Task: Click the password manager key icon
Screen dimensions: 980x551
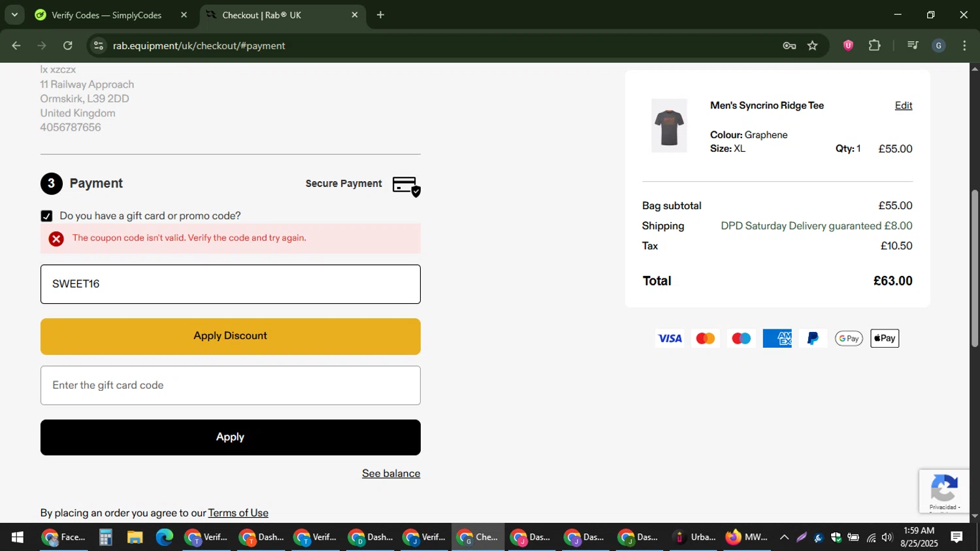Action: (x=789, y=46)
